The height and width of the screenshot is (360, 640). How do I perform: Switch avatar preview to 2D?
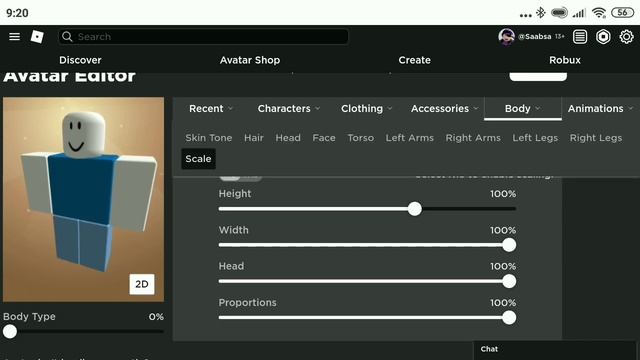(142, 284)
